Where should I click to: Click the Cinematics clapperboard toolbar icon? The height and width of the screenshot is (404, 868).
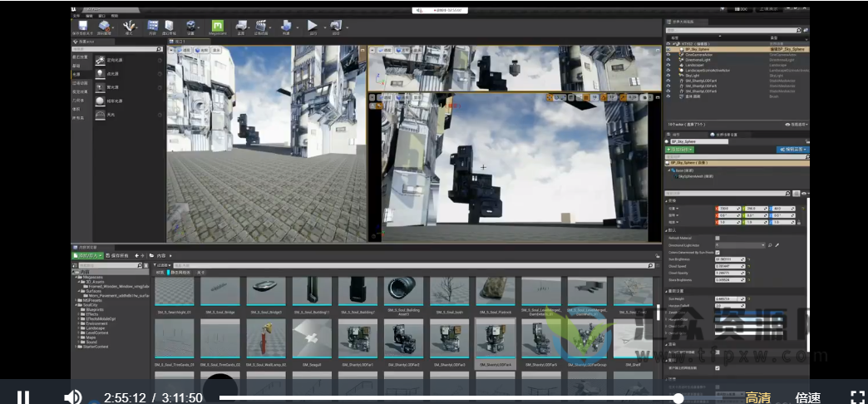click(x=261, y=27)
